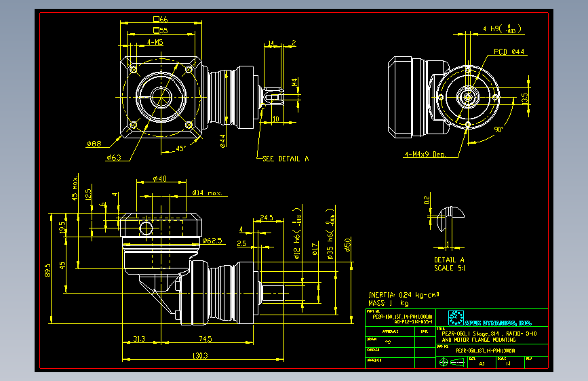Click the Apex Dynamics logo emblem
Screen dimensions: 588x381
coord(456,318)
